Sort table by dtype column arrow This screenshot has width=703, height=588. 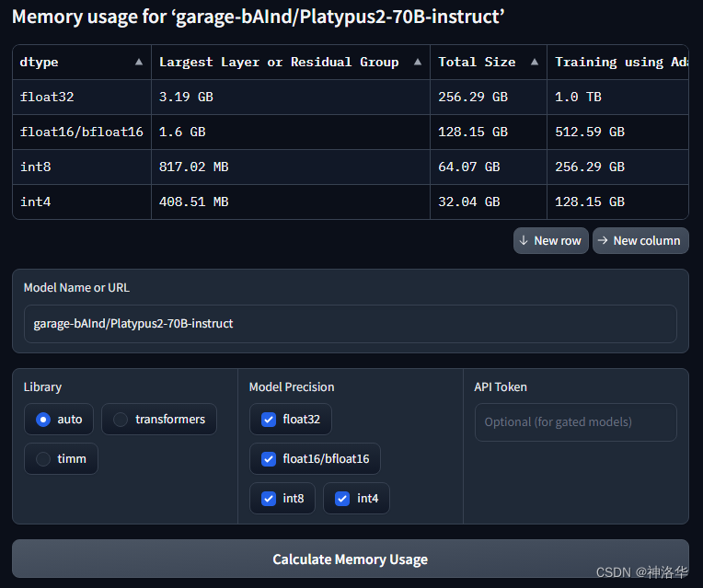(139, 63)
